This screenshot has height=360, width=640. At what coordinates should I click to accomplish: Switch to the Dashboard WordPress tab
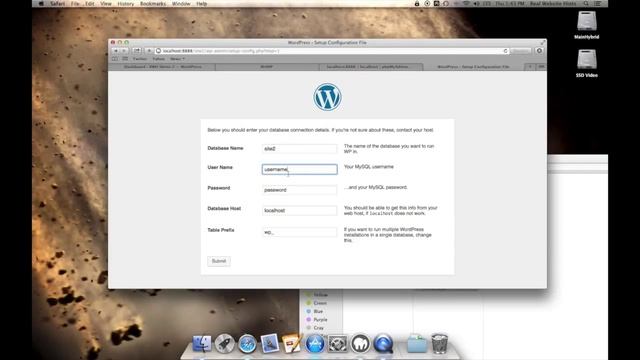click(x=162, y=67)
